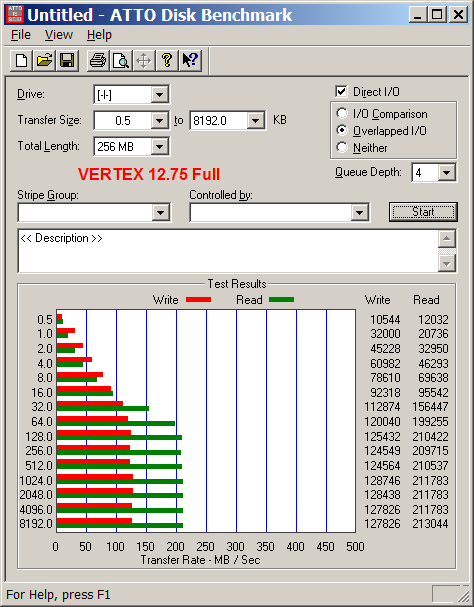Click the yellow question mark About icon
Viewport: 474px width, 607px height.
167,60
